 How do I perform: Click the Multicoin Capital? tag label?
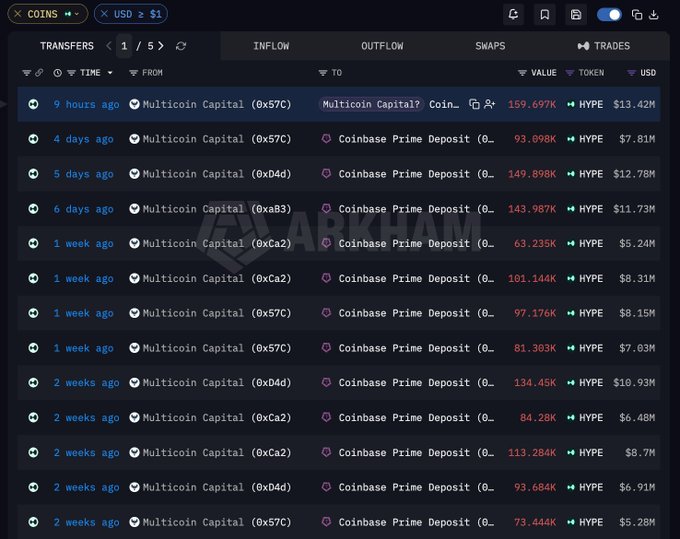pos(371,105)
